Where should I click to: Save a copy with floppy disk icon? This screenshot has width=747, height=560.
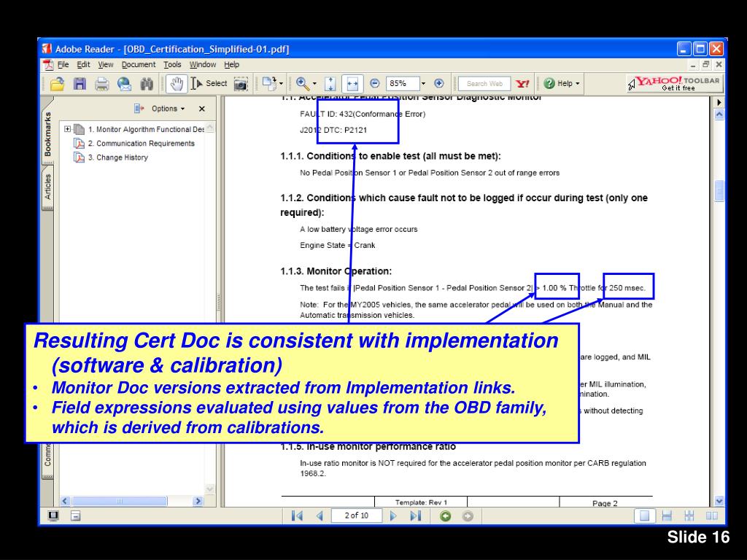point(80,84)
